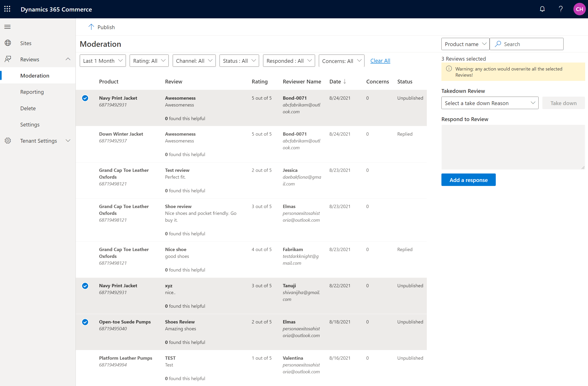Click the Reviews section icon
This screenshot has height=386, width=588.
point(8,59)
